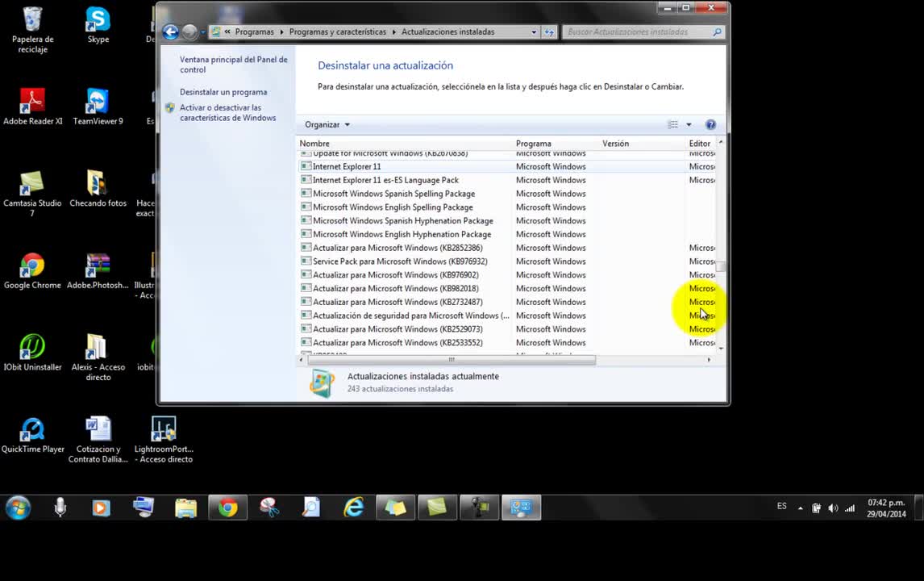Click the search magnifier icon
Viewport: 924px width, 581px height.
click(717, 31)
